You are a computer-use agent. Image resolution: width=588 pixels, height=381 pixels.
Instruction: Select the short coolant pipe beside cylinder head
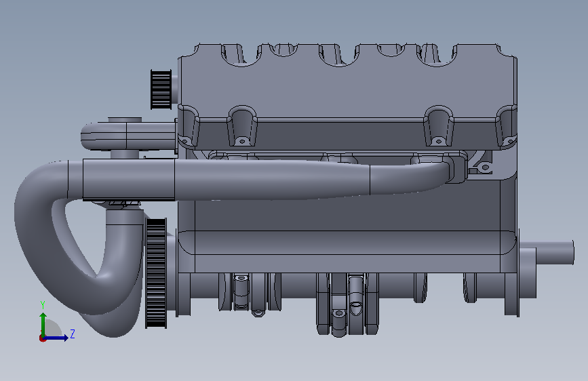(128, 135)
